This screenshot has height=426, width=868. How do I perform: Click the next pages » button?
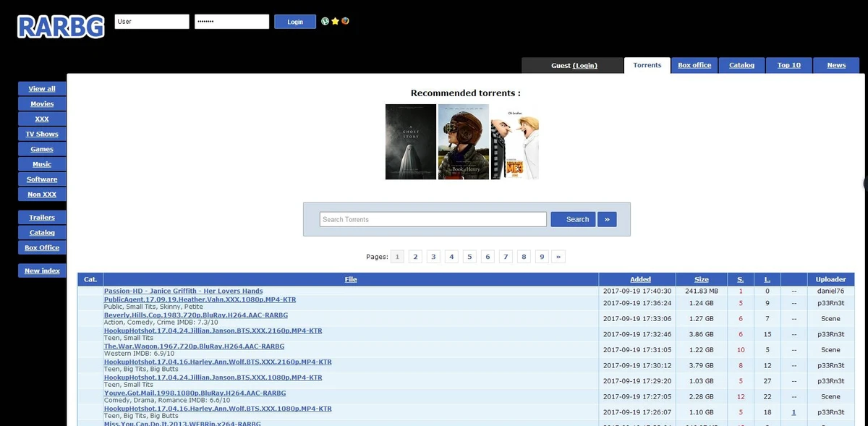pyautogui.click(x=559, y=257)
